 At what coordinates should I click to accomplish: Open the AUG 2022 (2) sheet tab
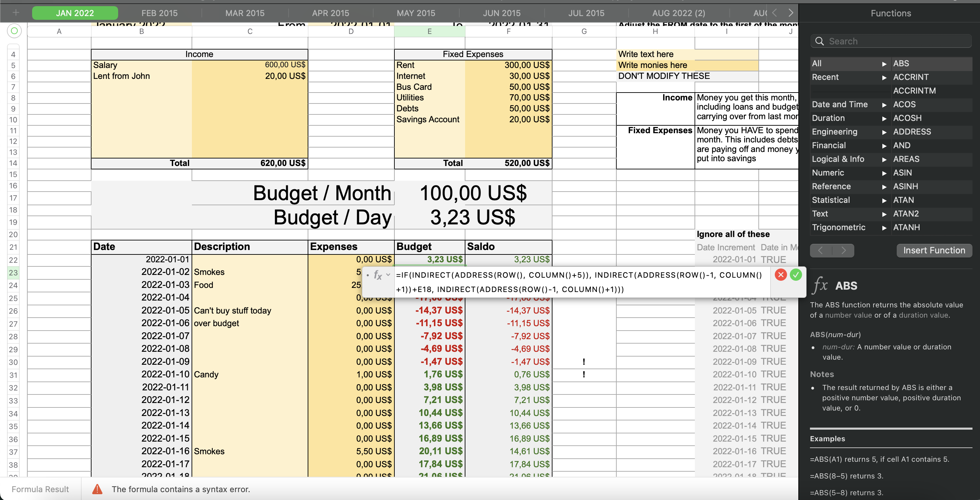point(678,13)
